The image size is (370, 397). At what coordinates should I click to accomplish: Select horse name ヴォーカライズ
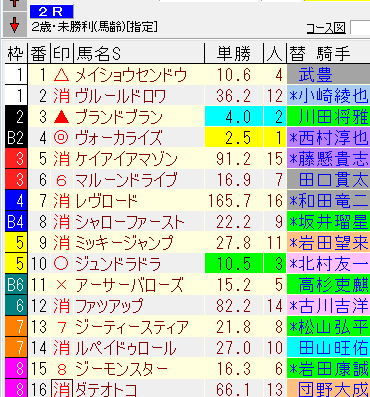[119, 138]
